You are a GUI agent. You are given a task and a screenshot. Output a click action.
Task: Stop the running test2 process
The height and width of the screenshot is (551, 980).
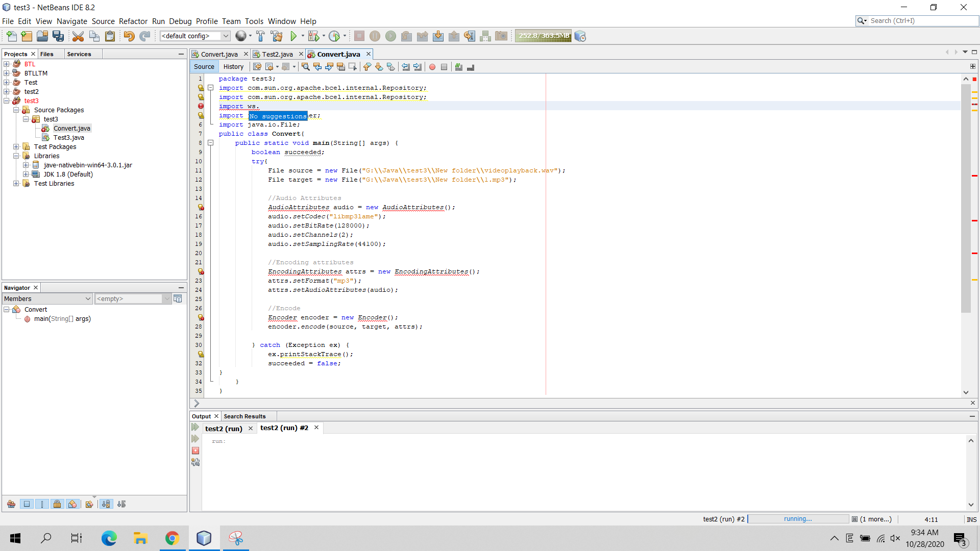tap(196, 450)
